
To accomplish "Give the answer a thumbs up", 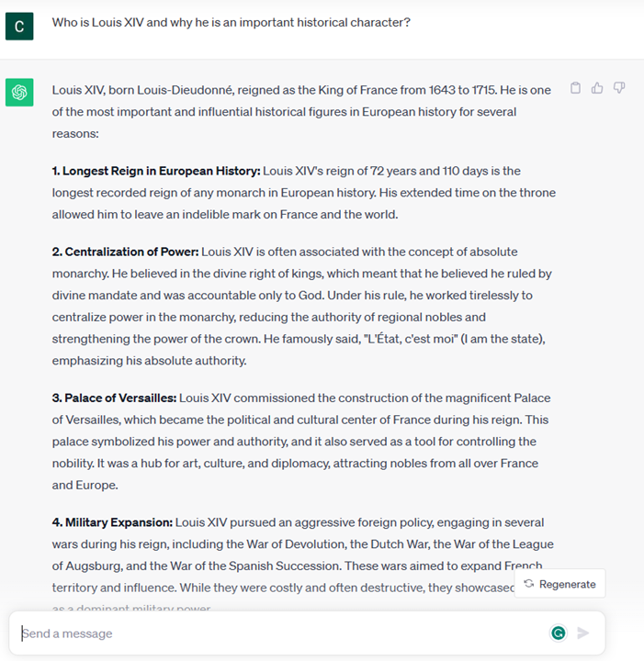I will (597, 88).
